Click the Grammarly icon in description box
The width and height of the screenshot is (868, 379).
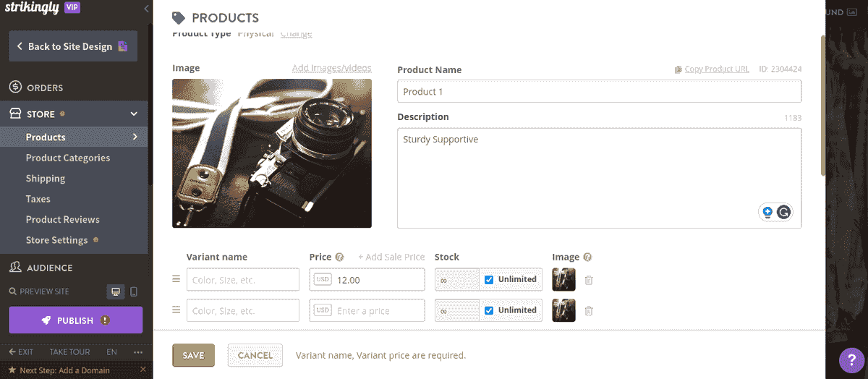click(x=783, y=212)
